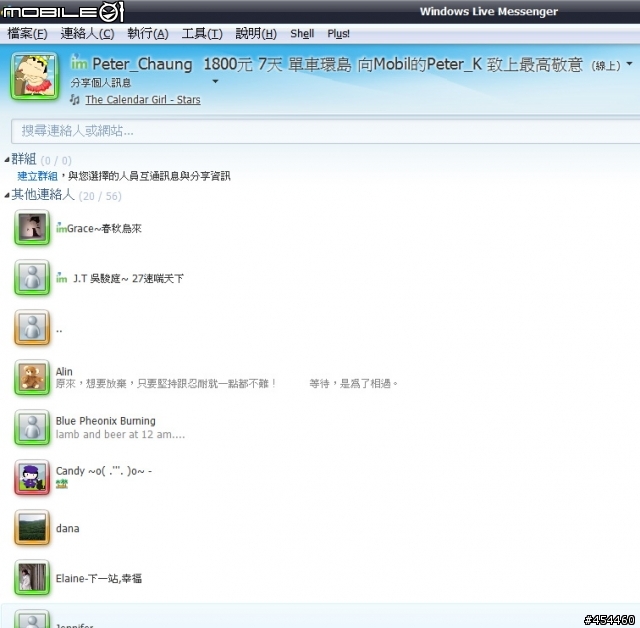This screenshot has width=640, height=628.
Task: Click Candy's busy display picture
Action: 32,477
